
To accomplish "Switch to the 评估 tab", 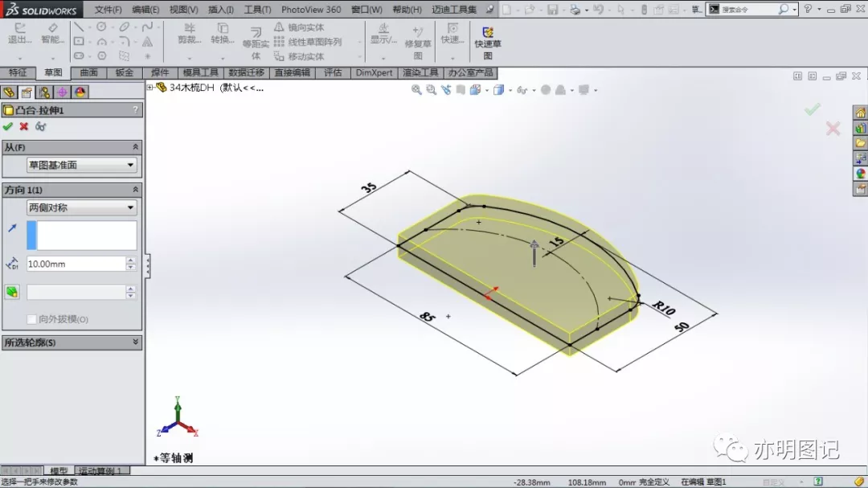I will pos(333,72).
